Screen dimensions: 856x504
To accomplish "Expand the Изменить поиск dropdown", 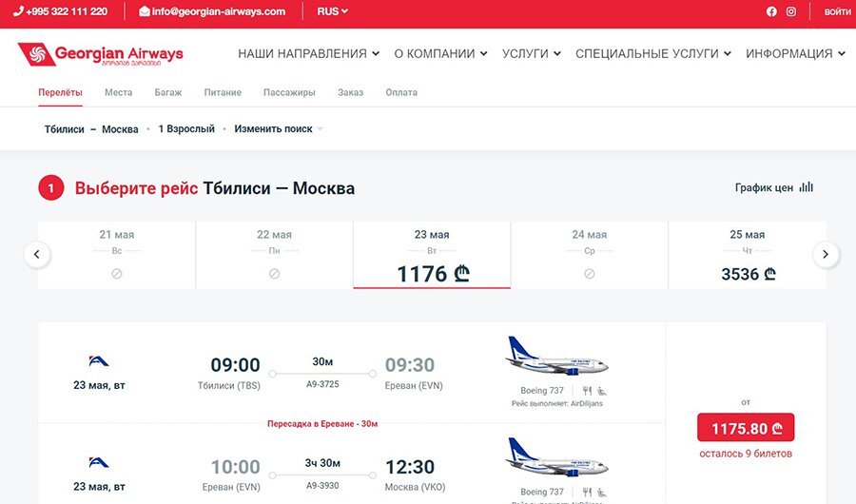I will [x=279, y=129].
